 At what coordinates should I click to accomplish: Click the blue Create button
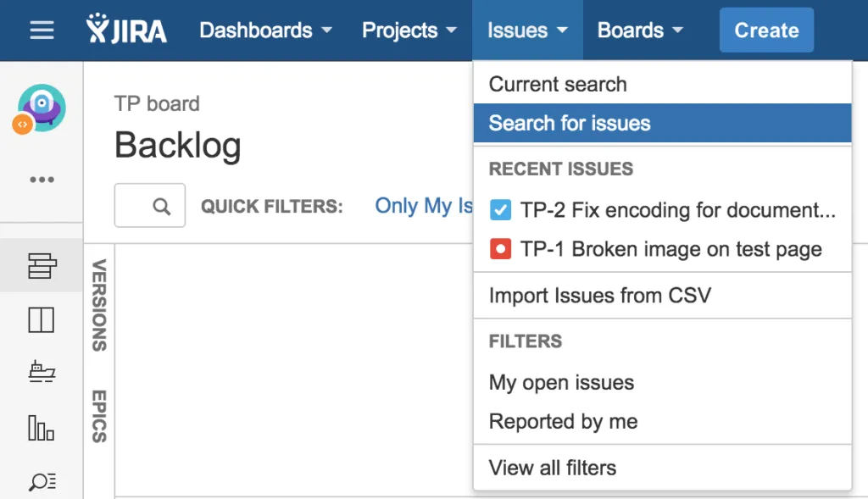(x=765, y=30)
